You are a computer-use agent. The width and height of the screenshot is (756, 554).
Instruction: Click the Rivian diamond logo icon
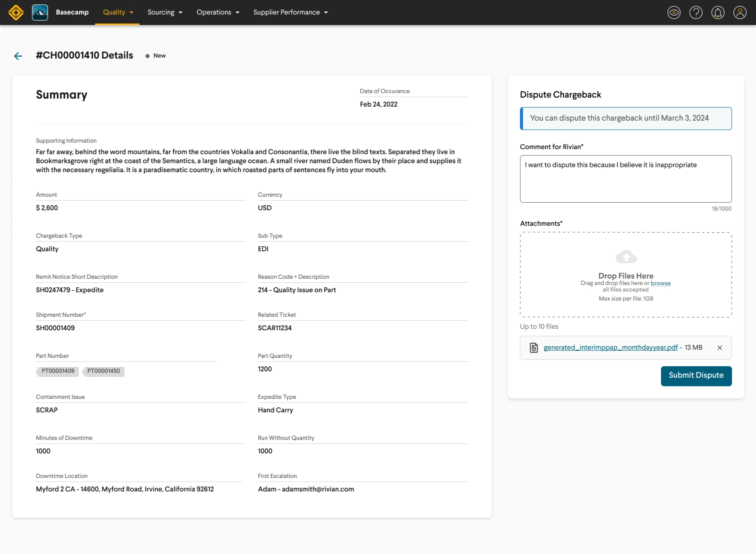coord(16,13)
